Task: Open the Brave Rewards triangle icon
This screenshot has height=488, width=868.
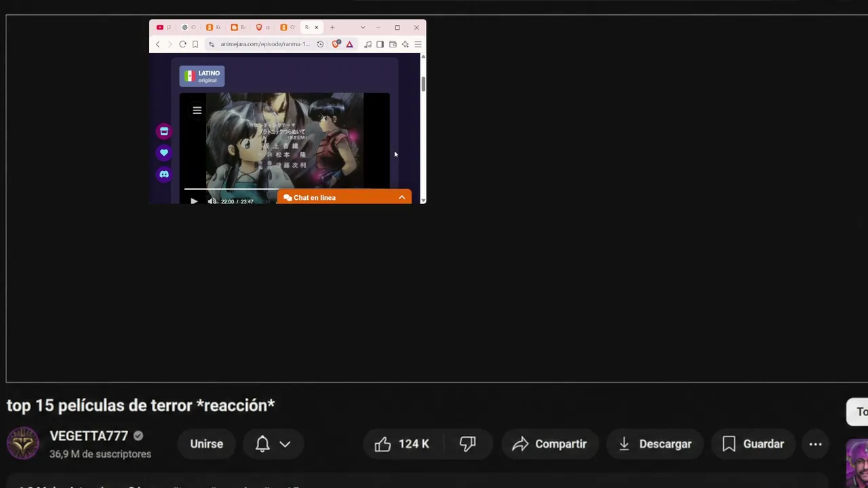Action: tap(349, 44)
